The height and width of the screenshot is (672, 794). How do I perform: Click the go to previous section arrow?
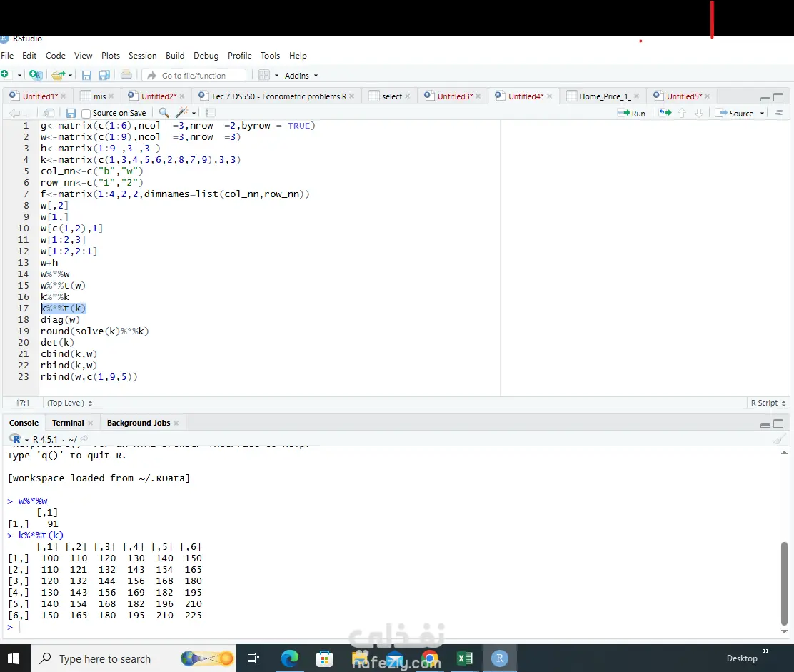tap(682, 113)
